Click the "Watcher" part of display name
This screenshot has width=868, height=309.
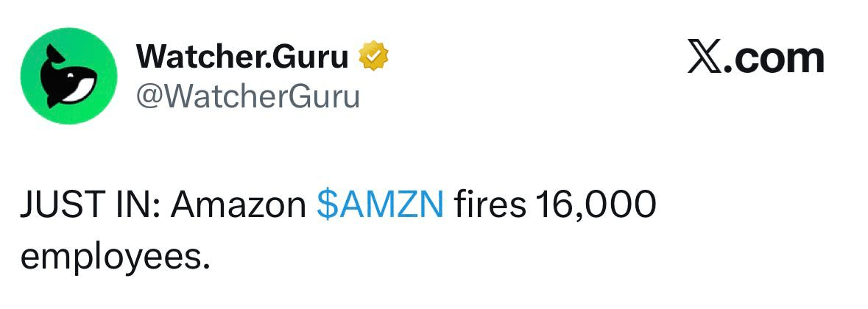click(x=199, y=57)
